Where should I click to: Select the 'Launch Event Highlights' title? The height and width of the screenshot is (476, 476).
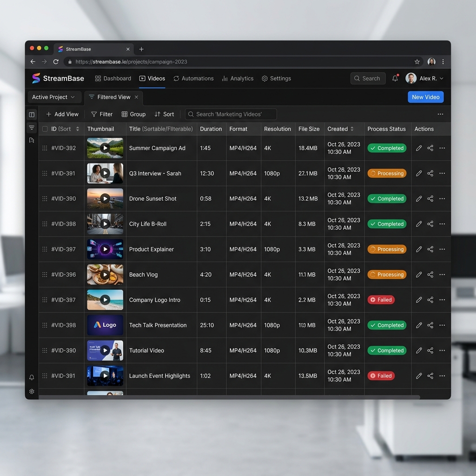160,376
